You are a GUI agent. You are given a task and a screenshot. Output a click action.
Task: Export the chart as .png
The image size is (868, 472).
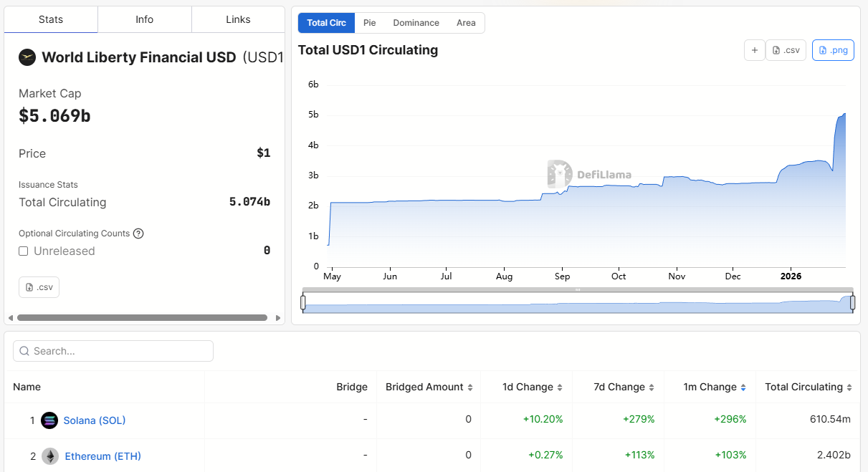click(833, 50)
